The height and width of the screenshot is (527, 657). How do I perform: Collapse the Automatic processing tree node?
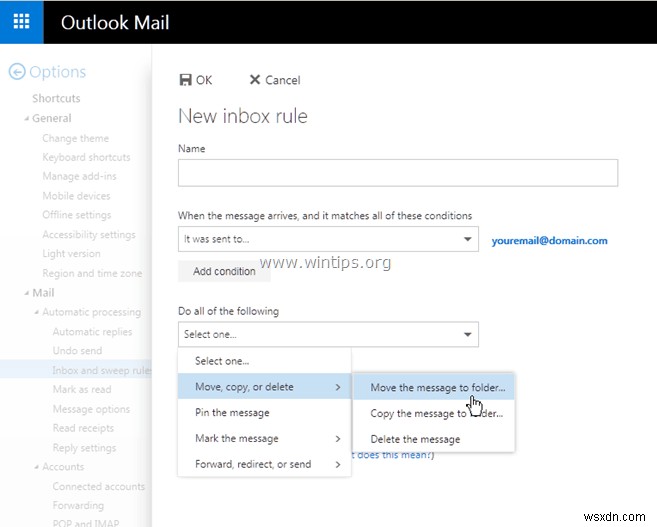(x=37, y=312)
